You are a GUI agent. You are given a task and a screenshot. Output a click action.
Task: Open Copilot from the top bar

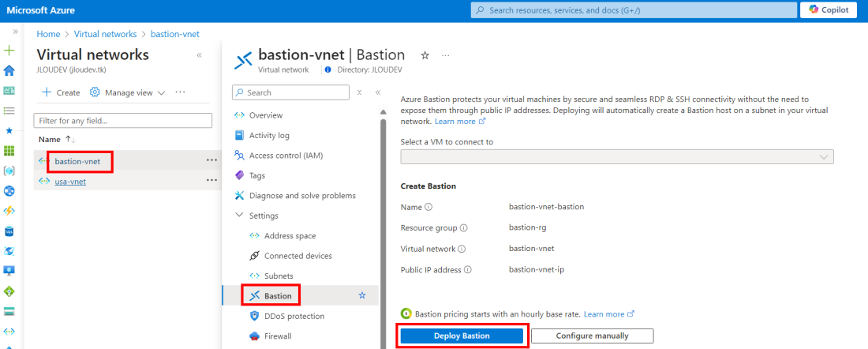click(828, 10)
